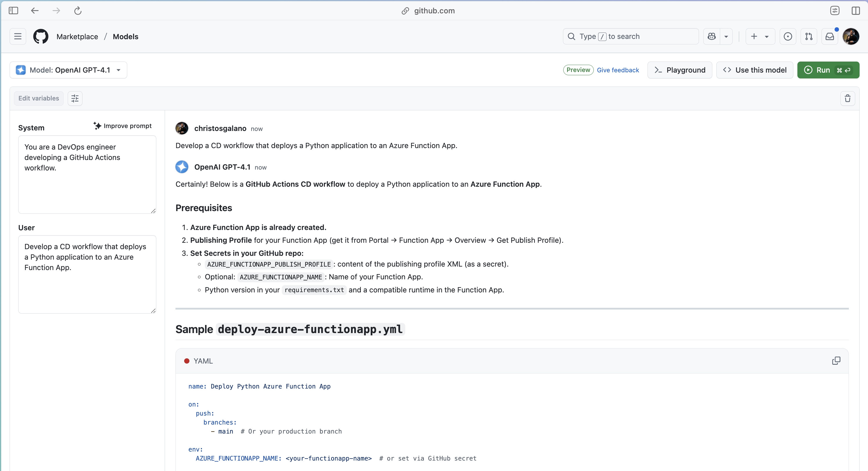The height and width of the screenshot is (471, 868).
Task: Click christosgalano user avatar in chat
Action: [x=182, y=128]
